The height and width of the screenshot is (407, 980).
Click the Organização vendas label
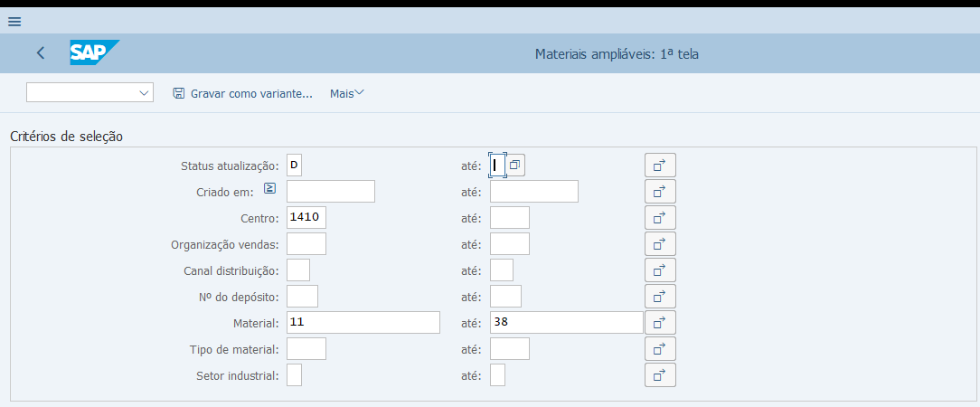pyautogui.click(x=226, y=244)
